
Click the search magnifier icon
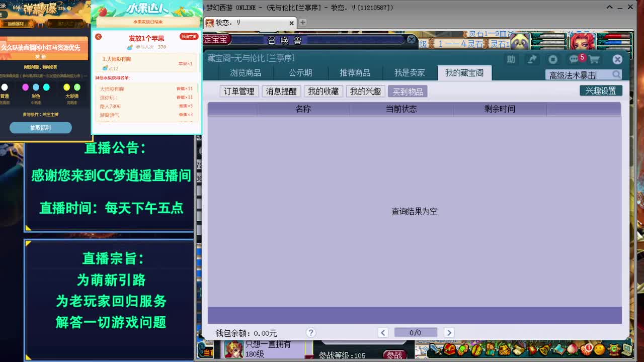point(616,74)
